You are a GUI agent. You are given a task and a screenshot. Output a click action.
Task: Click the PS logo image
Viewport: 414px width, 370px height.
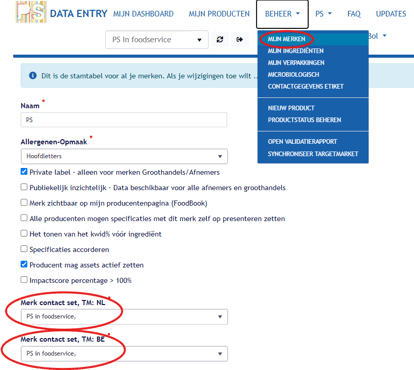(x=31, y=12)
